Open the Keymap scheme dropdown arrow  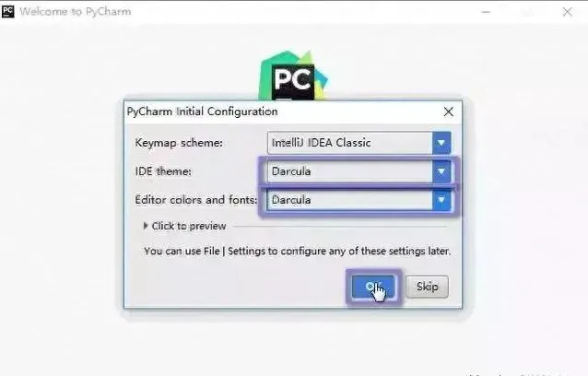pos(441,143)
